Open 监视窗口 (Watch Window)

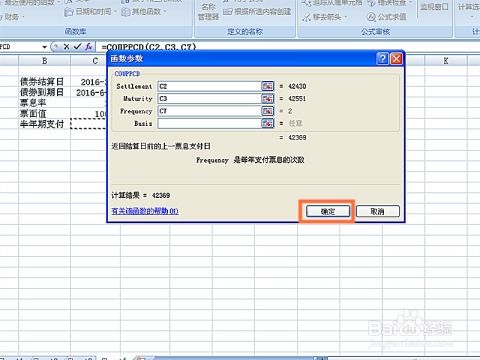(x=434, y=7)
